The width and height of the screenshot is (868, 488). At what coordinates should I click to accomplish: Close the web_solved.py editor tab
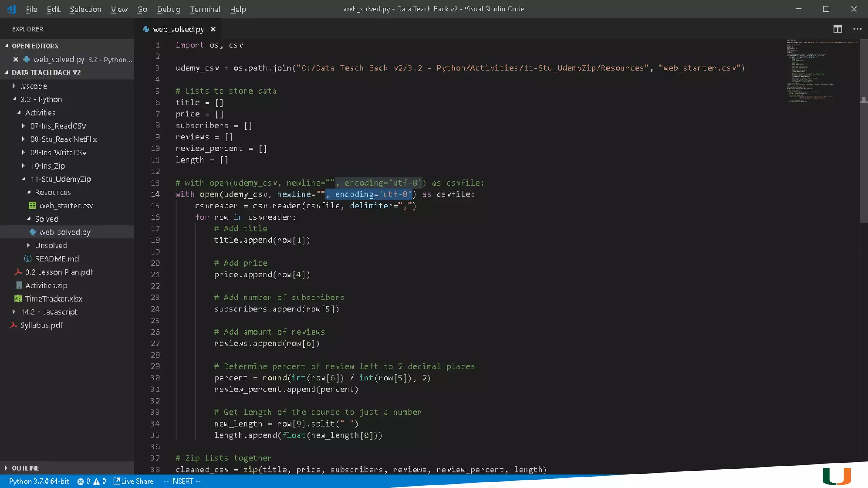click(x=213, y=29)
